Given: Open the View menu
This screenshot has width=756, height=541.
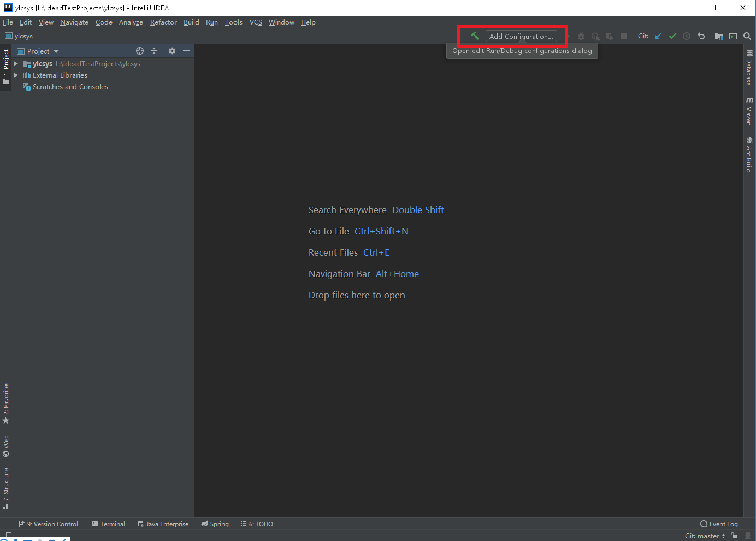Looking at the screenshot, I should [x=46, y=22].
